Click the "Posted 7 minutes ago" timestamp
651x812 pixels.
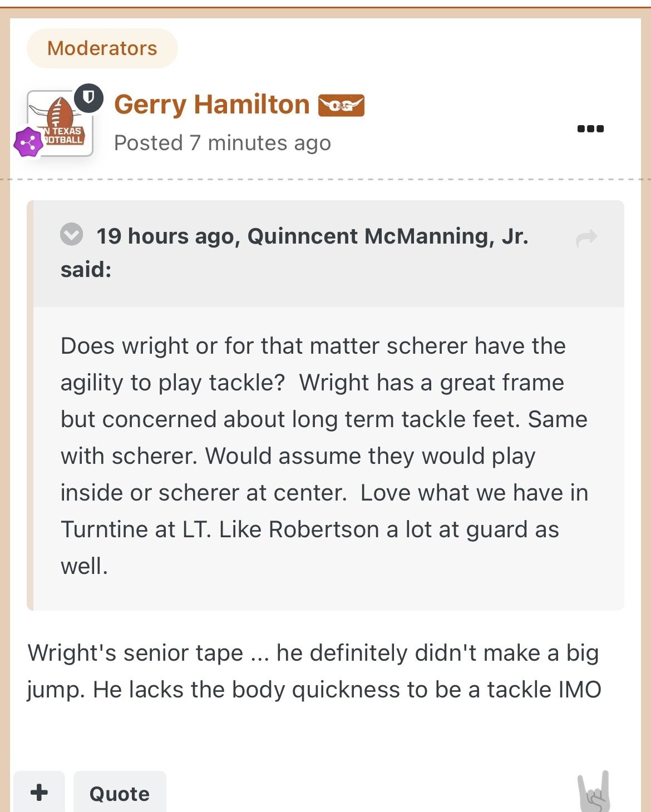coord(222,143)
